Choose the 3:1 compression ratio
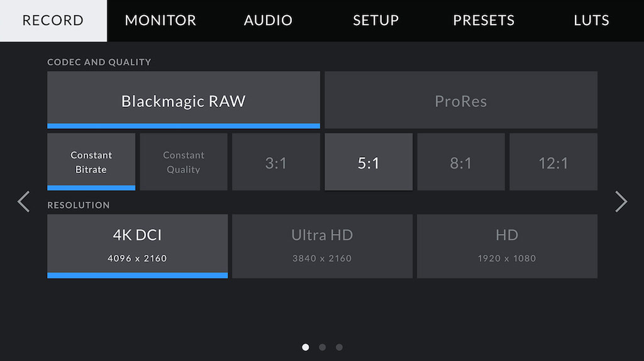 point(276,162)
